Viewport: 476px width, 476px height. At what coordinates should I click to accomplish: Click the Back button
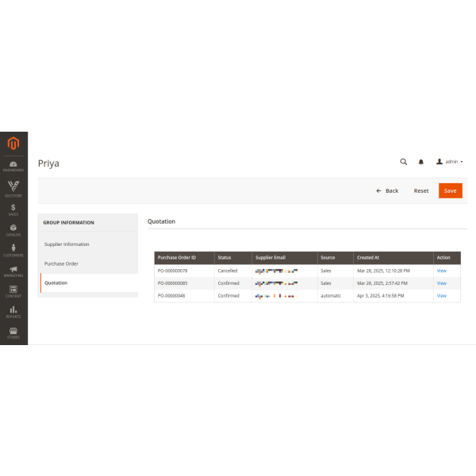coord(387,191)
